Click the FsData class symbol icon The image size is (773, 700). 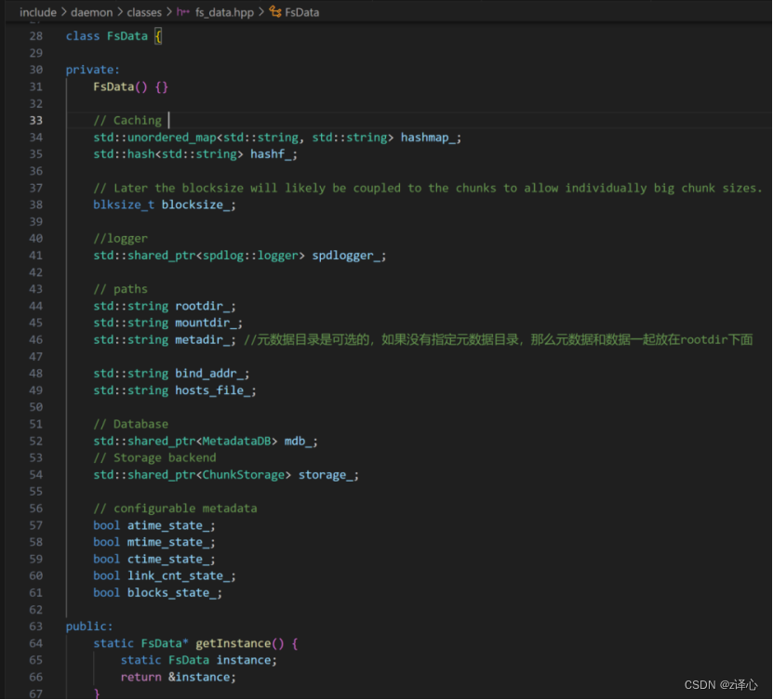pos(275,13)
